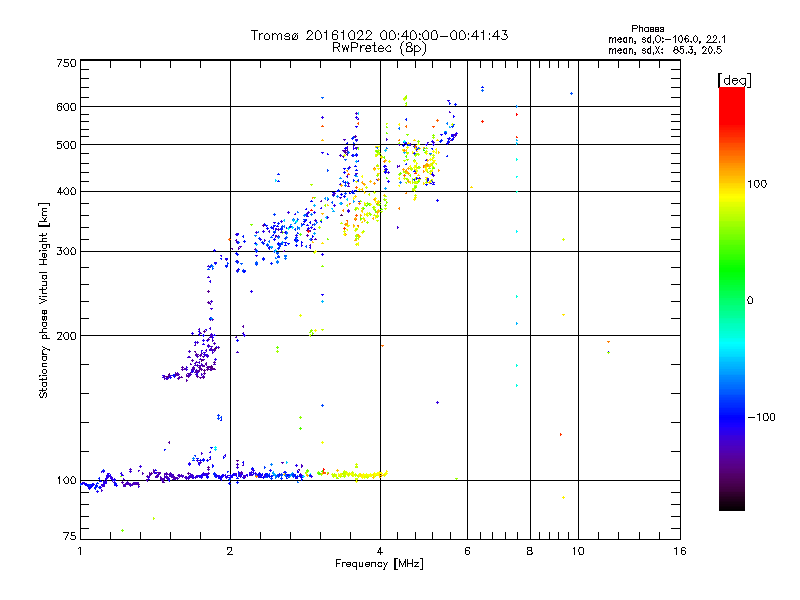
Task: Click the x-axis tick label '6'
Action: (x=467, y=551)
